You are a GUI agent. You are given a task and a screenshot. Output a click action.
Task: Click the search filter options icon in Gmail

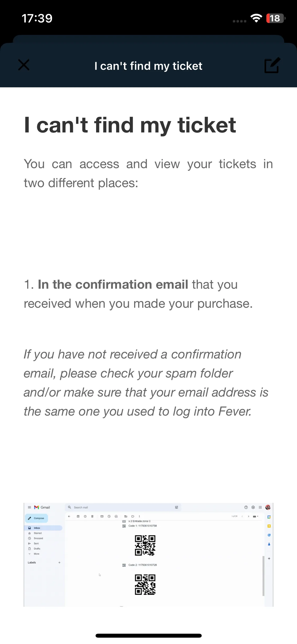[x=177, y=507]
